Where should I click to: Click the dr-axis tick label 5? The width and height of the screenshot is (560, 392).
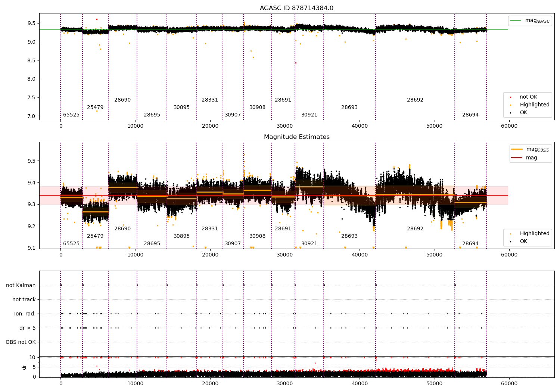(34, 367)
